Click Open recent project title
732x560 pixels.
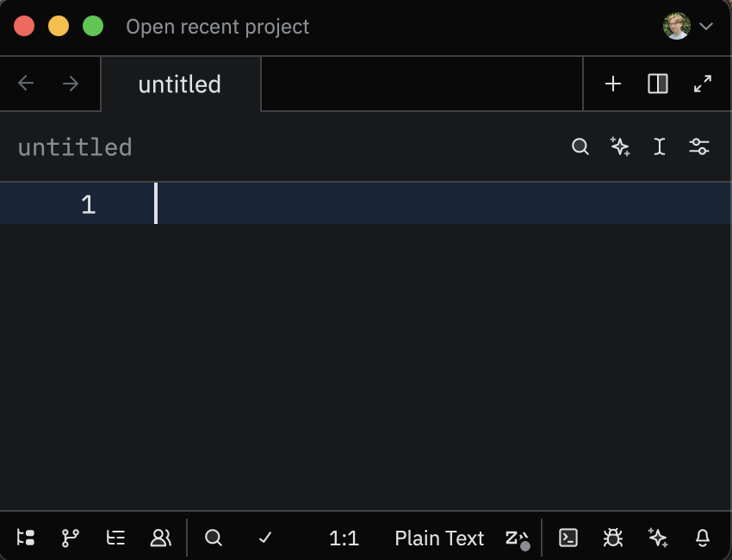coord(217,27)
